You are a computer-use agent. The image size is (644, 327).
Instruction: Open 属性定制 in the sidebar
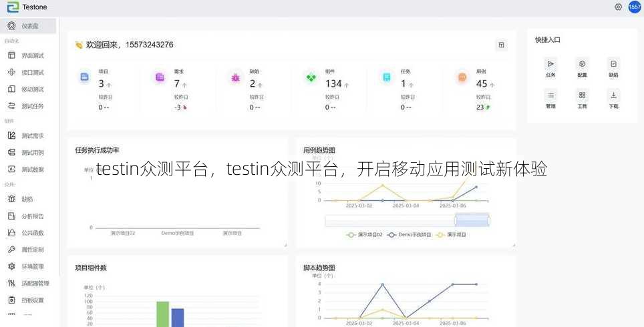(28, 250)
